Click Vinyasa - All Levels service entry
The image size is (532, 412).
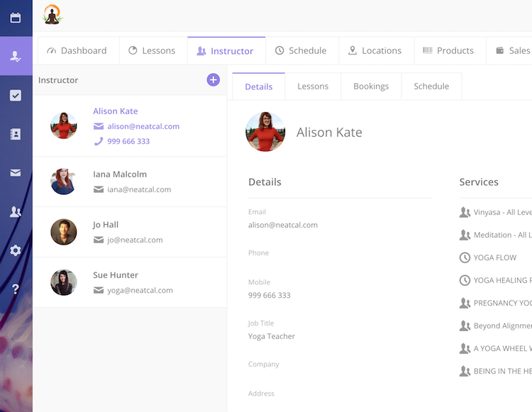coord(495,212)
